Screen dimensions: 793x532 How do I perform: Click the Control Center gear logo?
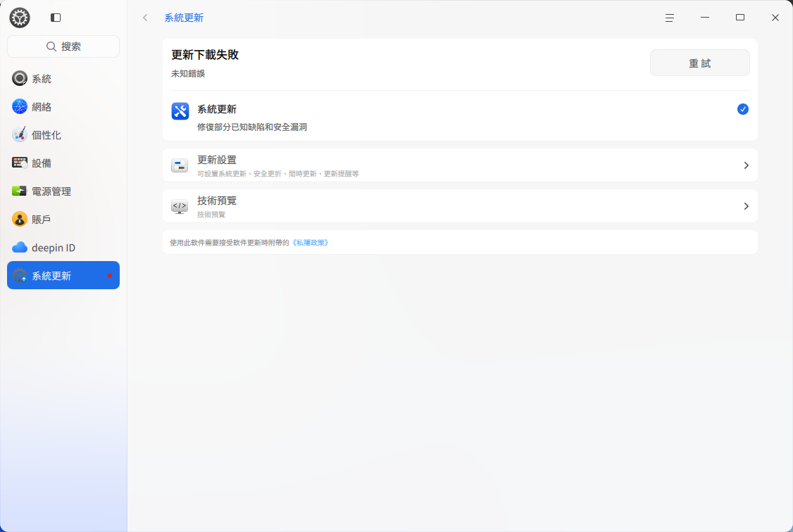click(20, 18)
